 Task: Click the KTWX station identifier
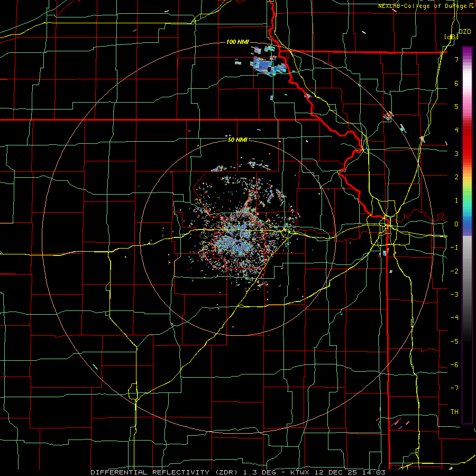[x=300, y=472]
